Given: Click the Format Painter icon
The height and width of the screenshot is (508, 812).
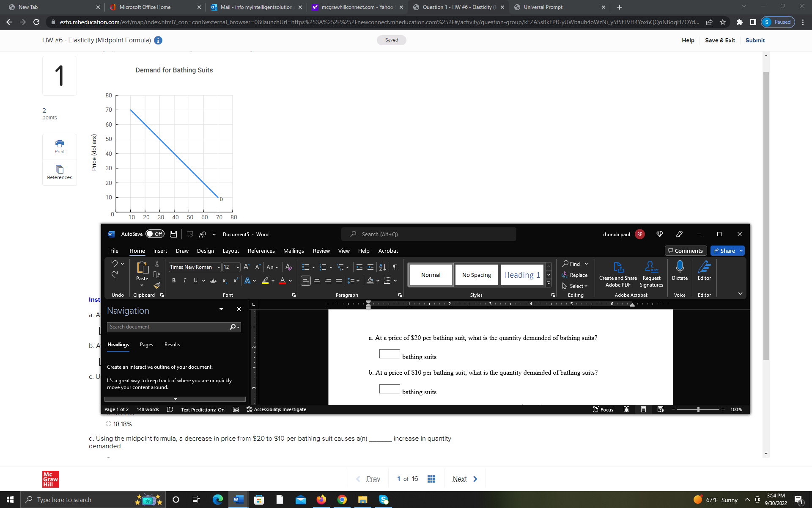Looking at the screenshot, I should 157,286.
